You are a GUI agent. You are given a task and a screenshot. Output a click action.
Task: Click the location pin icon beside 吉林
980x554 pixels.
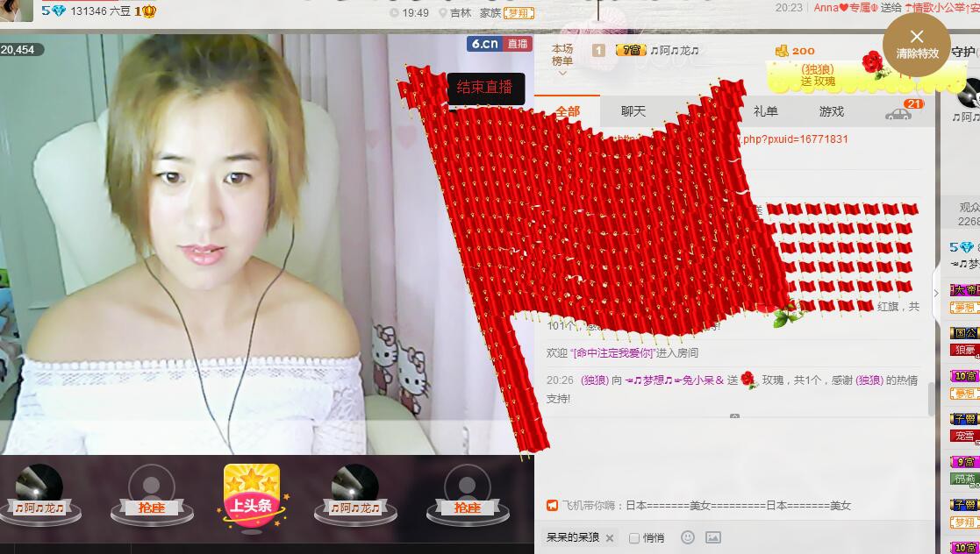[443, 12]
